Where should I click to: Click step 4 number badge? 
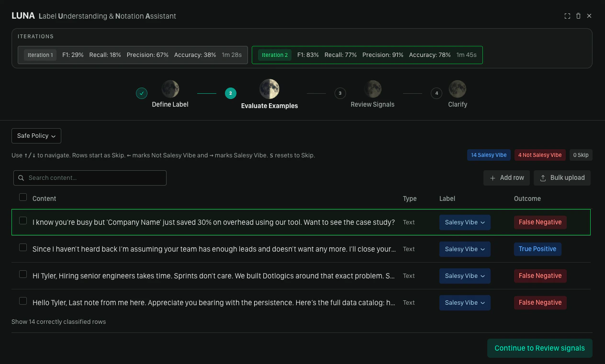coord(436,93)
